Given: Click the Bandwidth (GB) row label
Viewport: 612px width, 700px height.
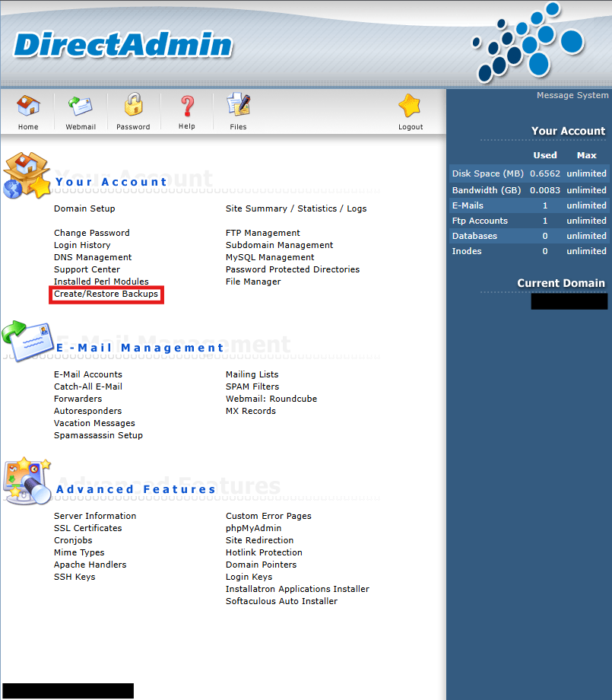Looking at the screenshot, I should coord(487,190).
